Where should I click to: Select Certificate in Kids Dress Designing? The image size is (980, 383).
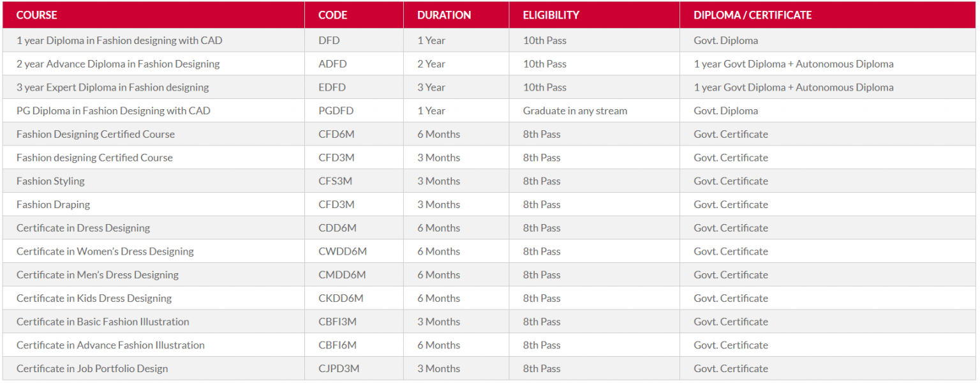(94, 298)
